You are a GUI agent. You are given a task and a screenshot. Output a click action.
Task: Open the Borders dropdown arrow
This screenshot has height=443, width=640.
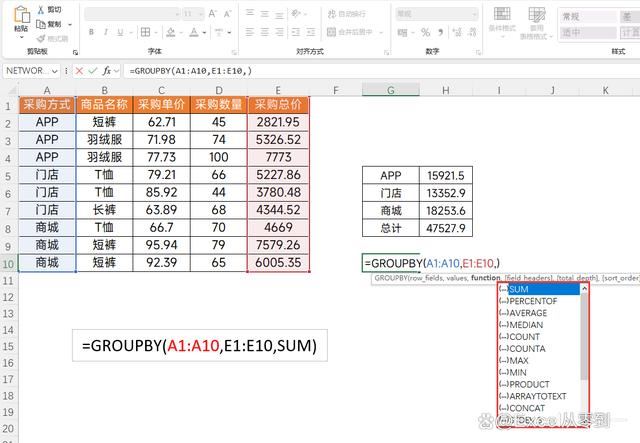(155, 32)
